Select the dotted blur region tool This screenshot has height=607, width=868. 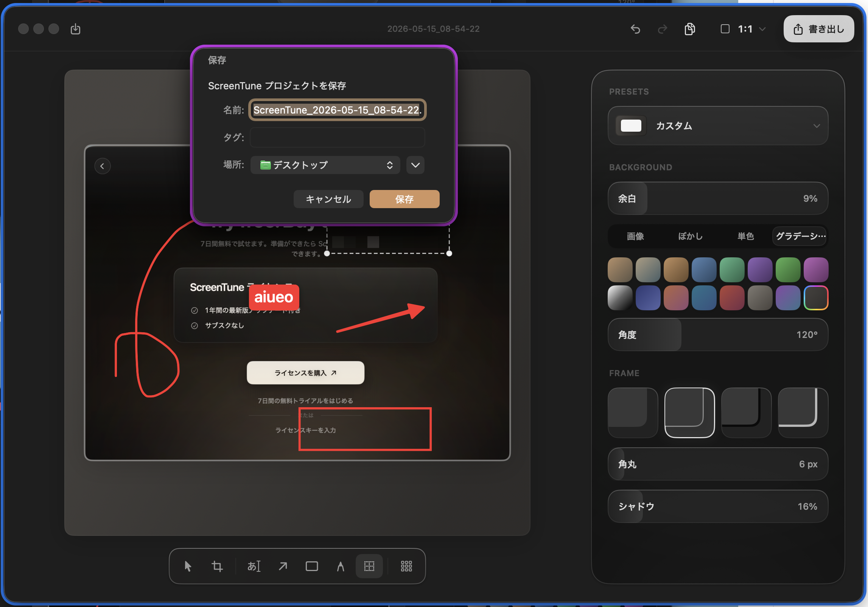pos(369,566)
